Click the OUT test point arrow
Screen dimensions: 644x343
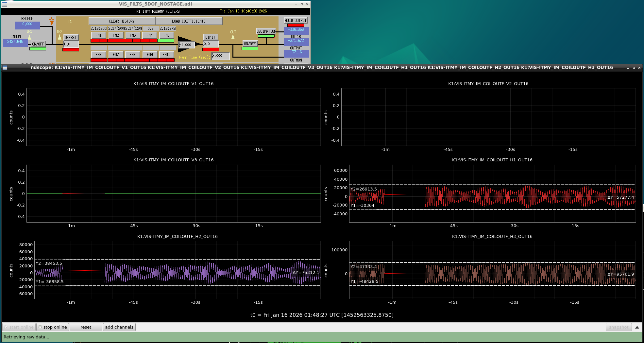point(233,37)
